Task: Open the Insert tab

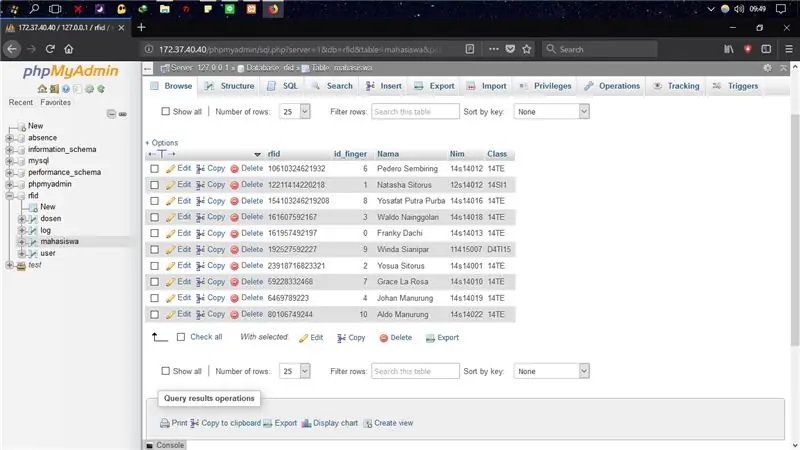Action: click(x=384, y=86)
